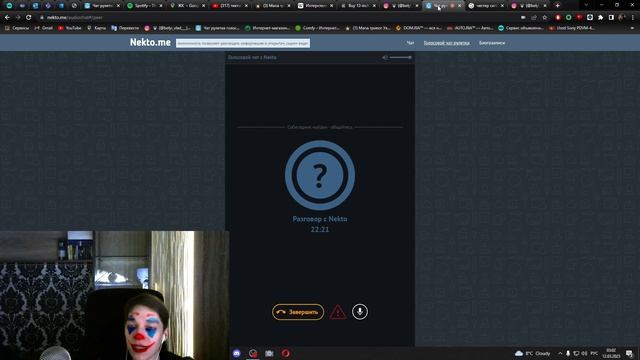Image resolution: width=640 pixels, height=360 pixels.
Task: Open Discord from the taskbar
Action: [237, 353]
